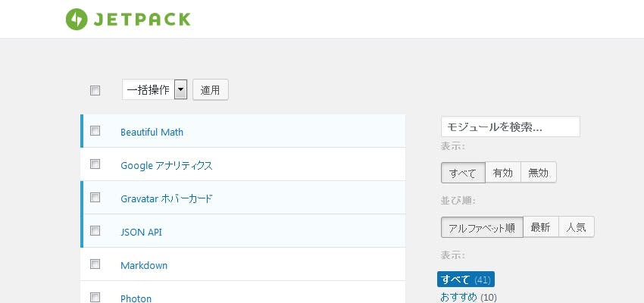Show only 有効 active modules

(503, 173)
